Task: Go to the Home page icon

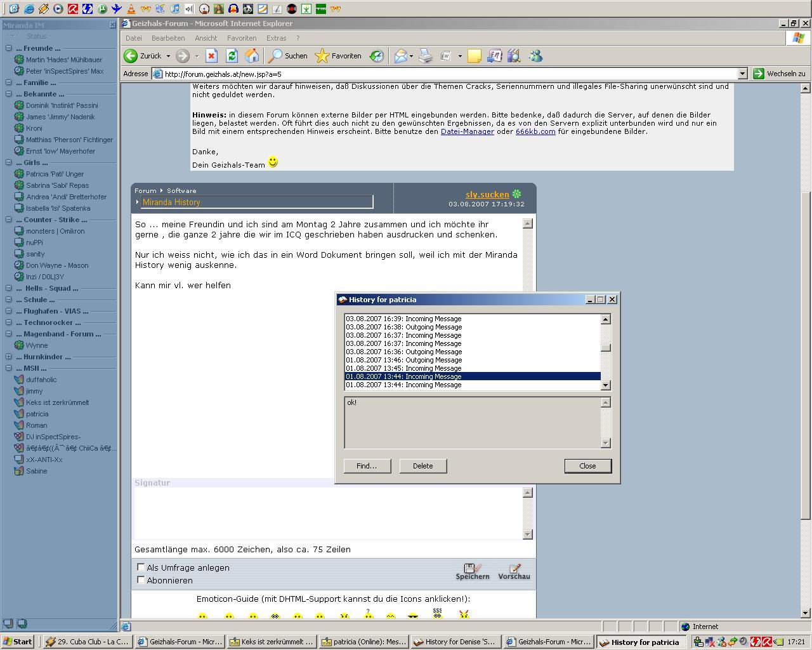Action: tap(252, 56)
